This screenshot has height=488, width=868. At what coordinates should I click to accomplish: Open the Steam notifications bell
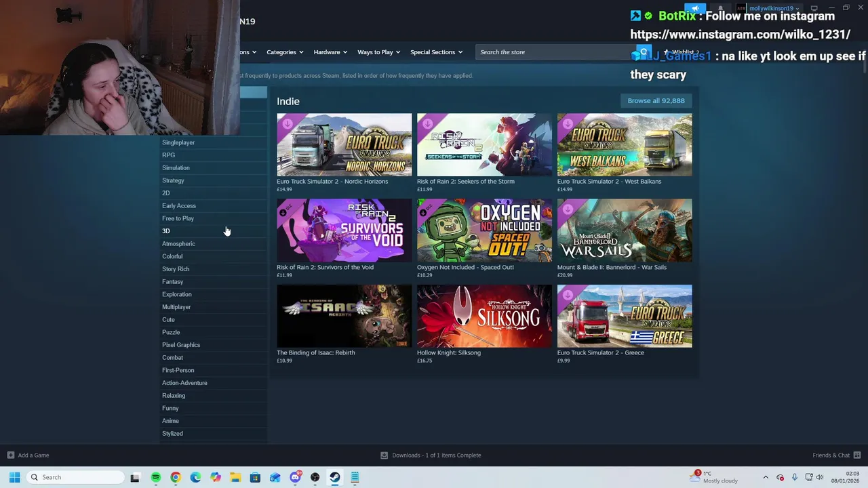720,8
